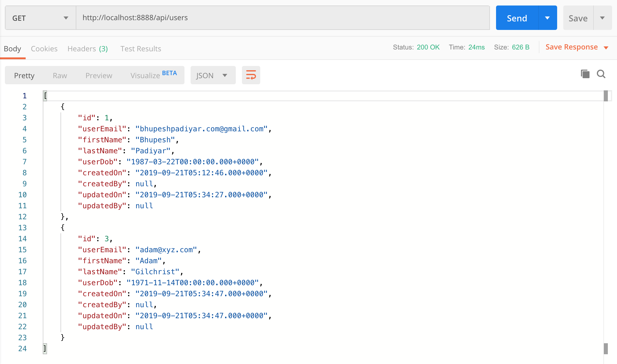Click the wrap lines icon
Screen dimensions: 617x364
click(251, 75)
